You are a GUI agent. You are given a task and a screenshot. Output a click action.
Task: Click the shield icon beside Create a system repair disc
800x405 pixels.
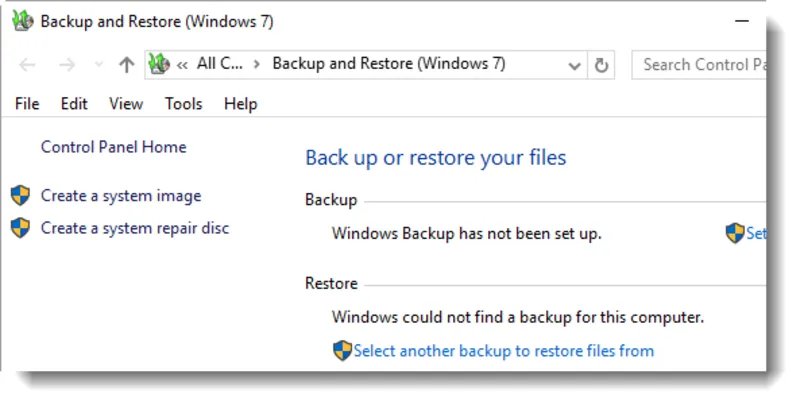[20, 228]
